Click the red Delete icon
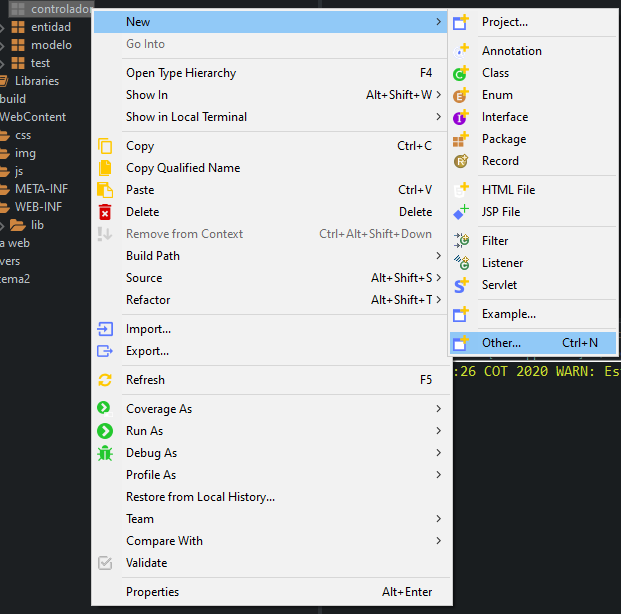The width and height of the screenshot is (621, 614). pos(105,212)
